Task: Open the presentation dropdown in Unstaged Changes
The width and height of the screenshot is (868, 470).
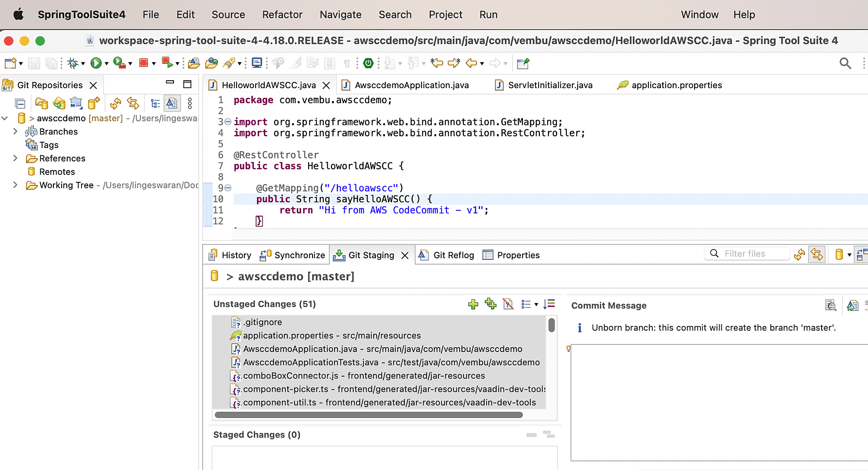Action: pos(536,304)
